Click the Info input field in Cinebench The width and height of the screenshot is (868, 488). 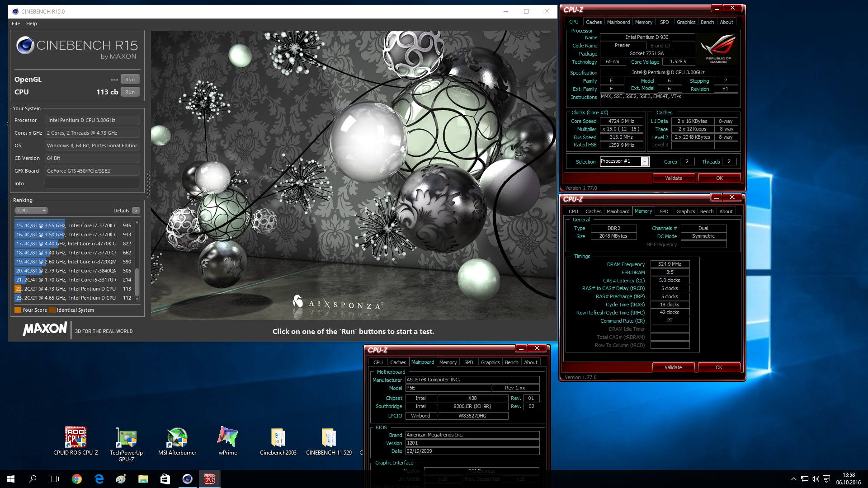92,183
